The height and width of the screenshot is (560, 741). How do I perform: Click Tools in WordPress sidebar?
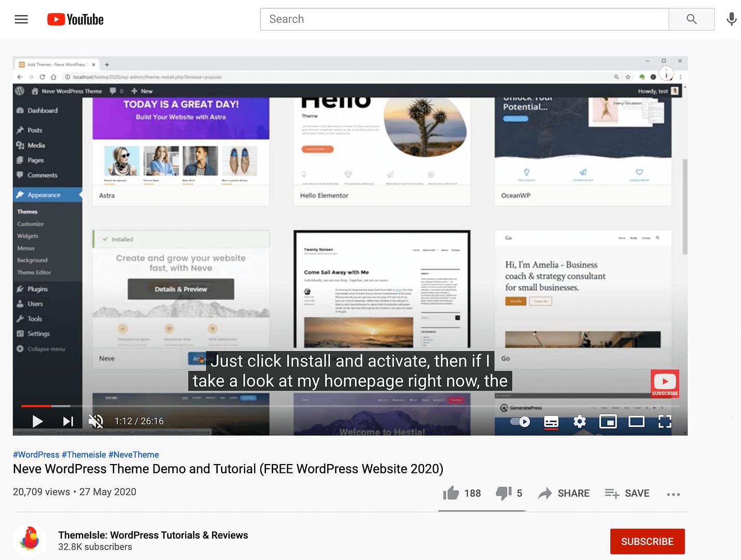click(x=35, y=319)
